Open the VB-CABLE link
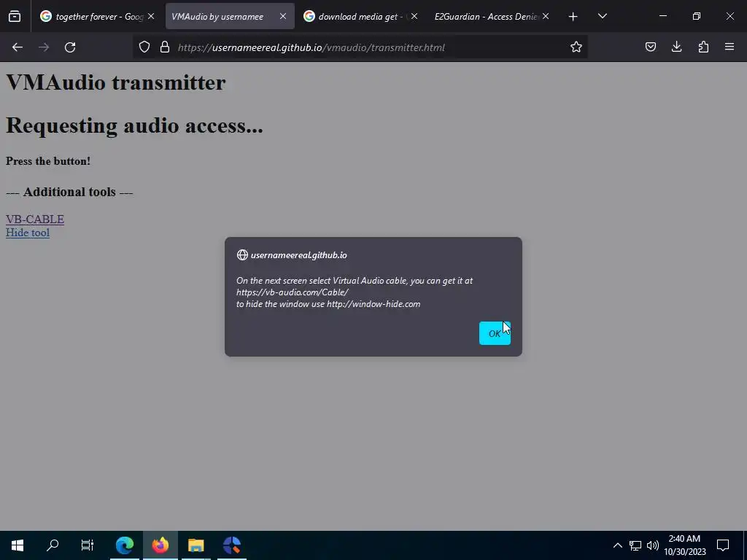Image resolution: width=747 pixels, height=560 pixels. coord(35,219)
